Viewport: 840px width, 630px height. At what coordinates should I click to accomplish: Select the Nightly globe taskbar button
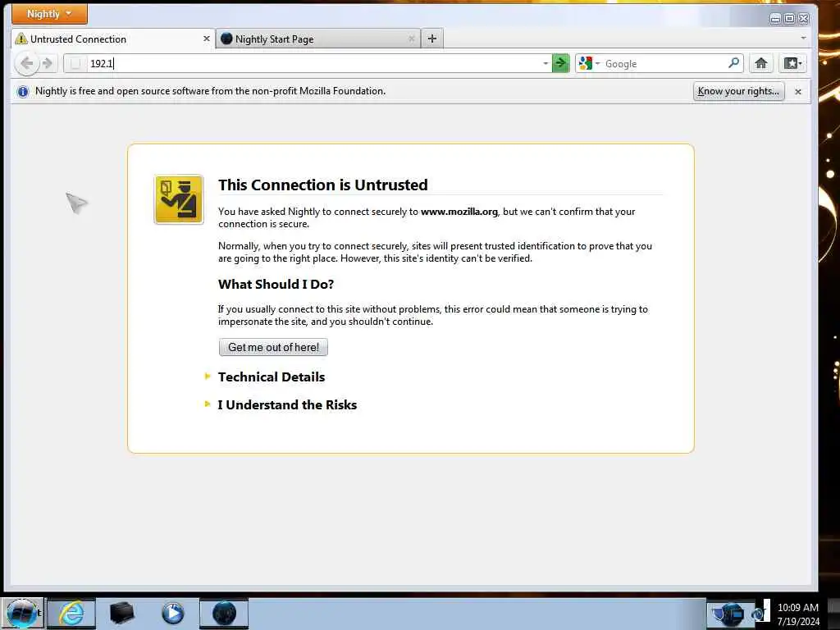pyautogui.click(x=224, y=614)
